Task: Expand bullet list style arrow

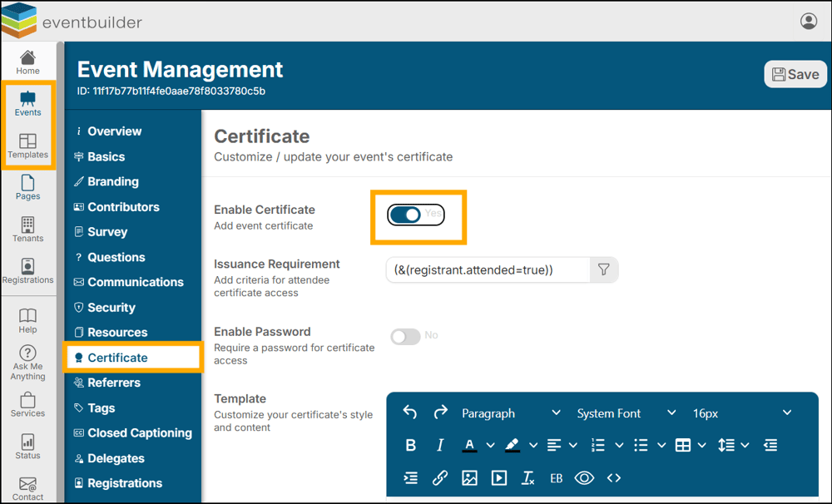Action: (661, 445)
